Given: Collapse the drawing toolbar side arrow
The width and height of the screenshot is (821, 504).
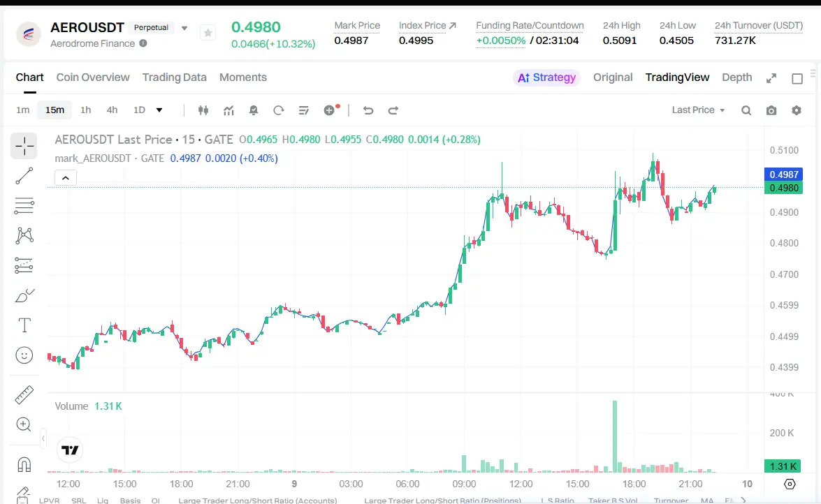Looking at the screenshot, I should point(43,438).
